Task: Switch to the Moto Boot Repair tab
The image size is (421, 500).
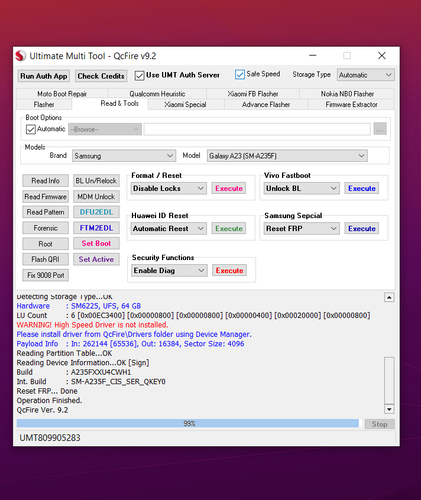Action: 62,94
